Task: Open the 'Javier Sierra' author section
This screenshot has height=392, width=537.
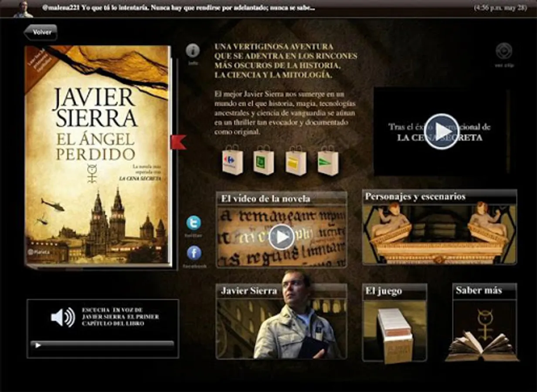Action: tap(282, 321)
